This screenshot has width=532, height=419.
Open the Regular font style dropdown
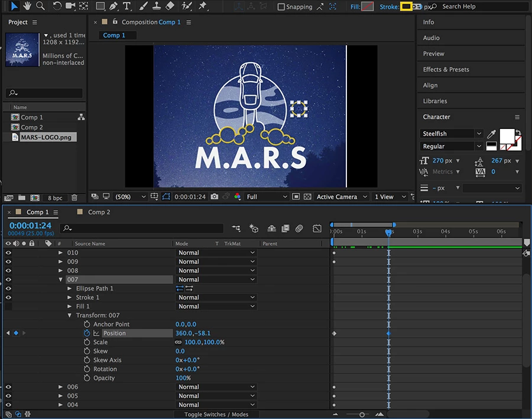coord(452,146)
